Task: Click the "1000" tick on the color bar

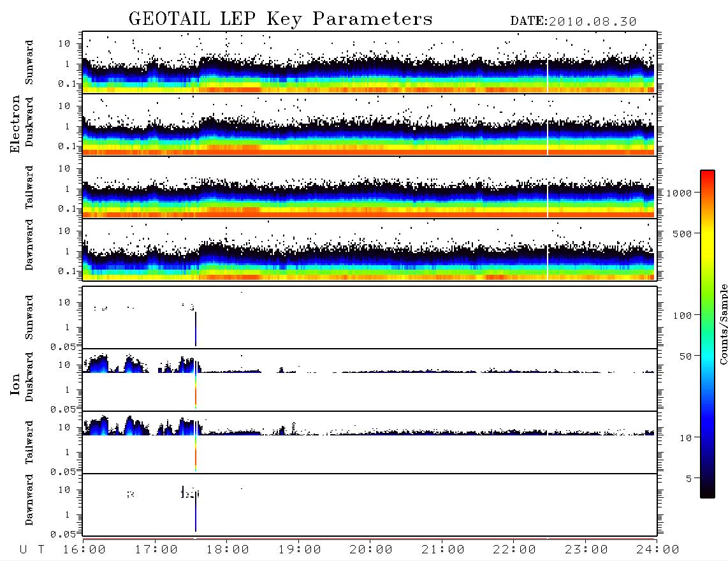Action: point(679,193)
